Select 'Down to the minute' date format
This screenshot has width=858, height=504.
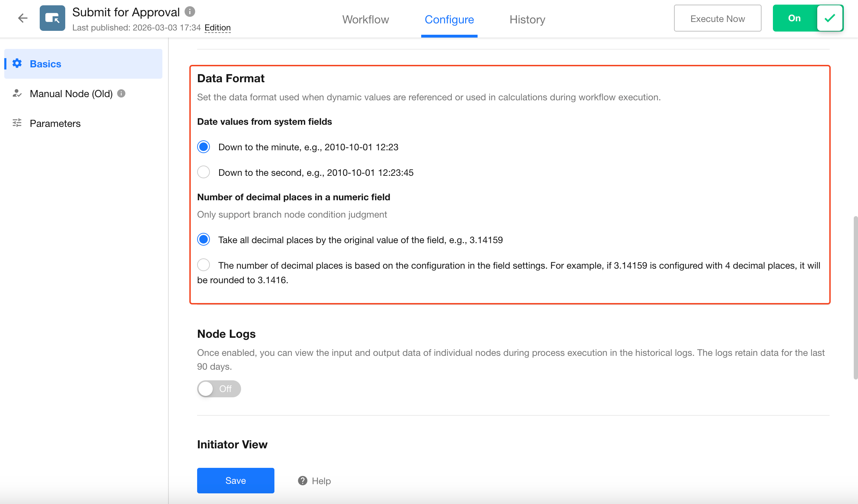204,147
